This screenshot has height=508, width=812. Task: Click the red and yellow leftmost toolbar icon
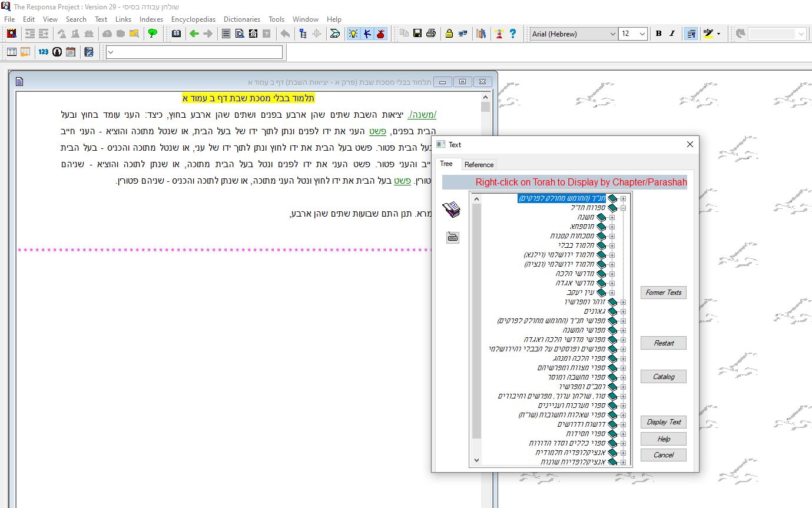point(11,34)
